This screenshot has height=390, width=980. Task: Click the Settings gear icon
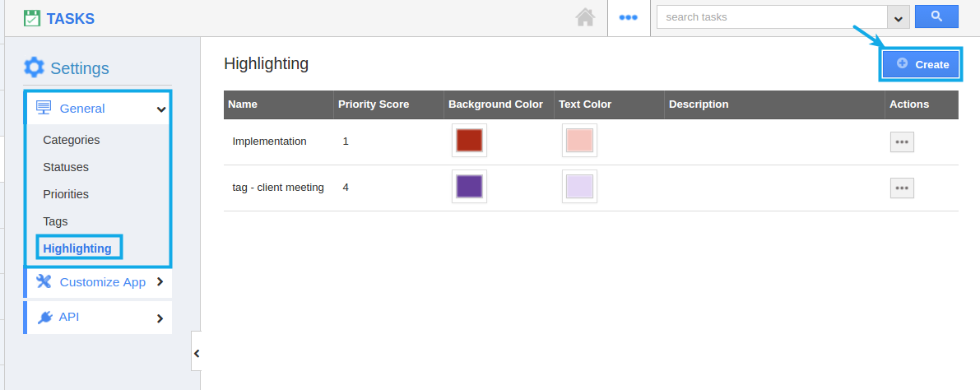(34, 67)
